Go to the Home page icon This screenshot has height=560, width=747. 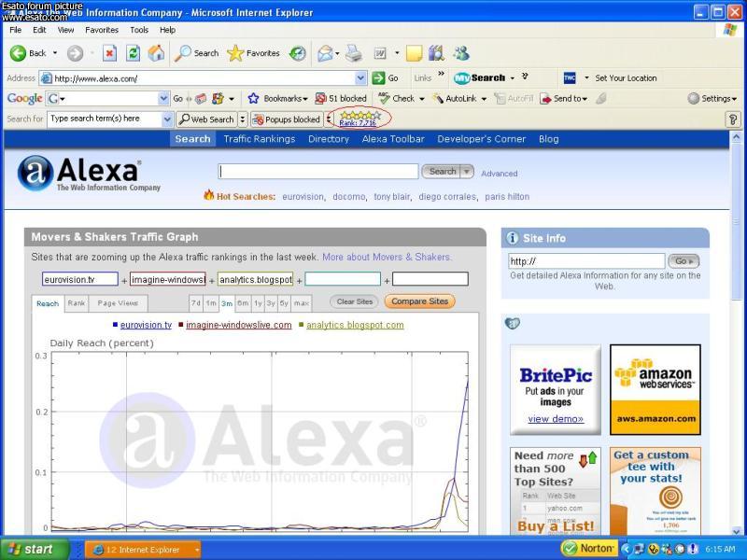[x=156, y=53]
